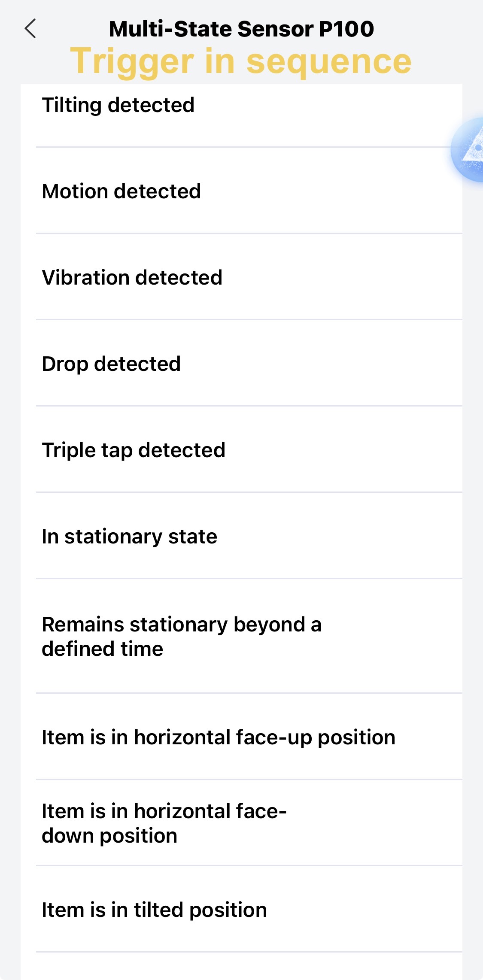
Task: Select Vibration detected option
Action: (x=132, y=278)
